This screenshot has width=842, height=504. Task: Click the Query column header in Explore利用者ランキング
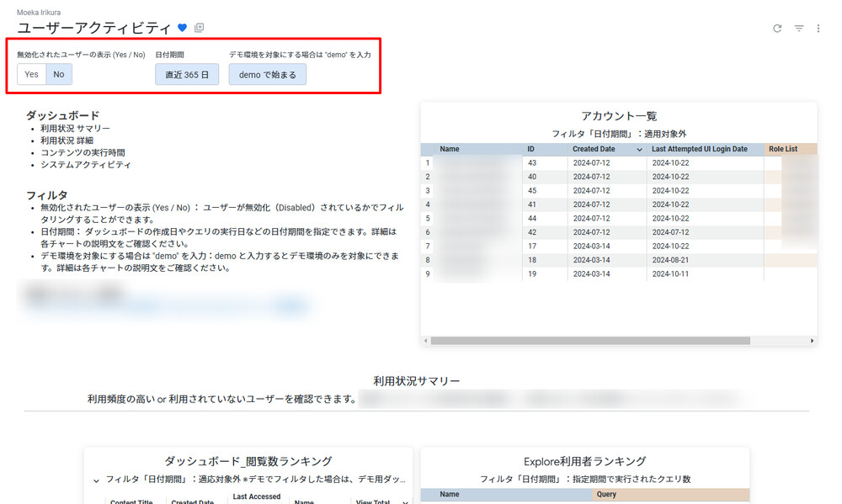pos(606,495)
